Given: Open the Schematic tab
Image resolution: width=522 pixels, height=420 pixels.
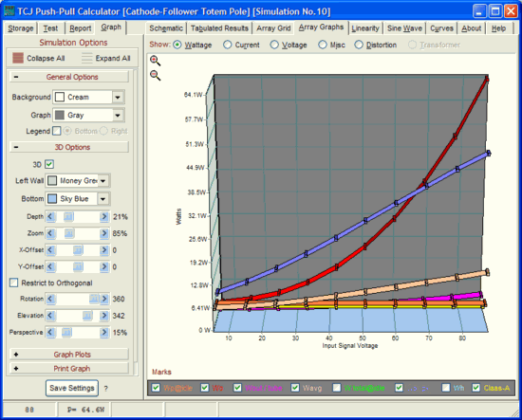Looking at the screenshot, I should click(x=166, y=28).
